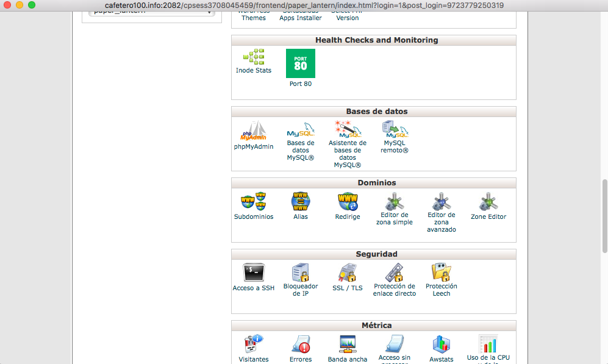Click the Acceso a SSH link text
The image size is (608, 364).
(x=254, y=288)
